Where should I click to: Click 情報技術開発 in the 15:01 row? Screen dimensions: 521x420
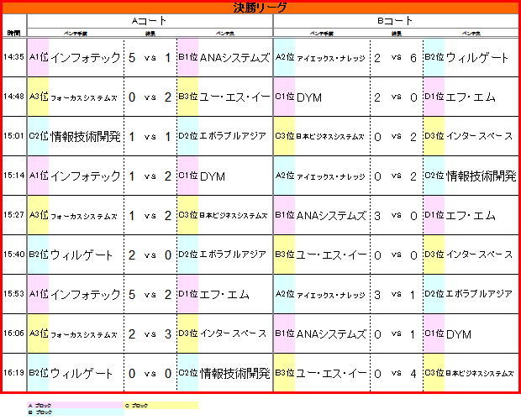[x=86, y=136]
